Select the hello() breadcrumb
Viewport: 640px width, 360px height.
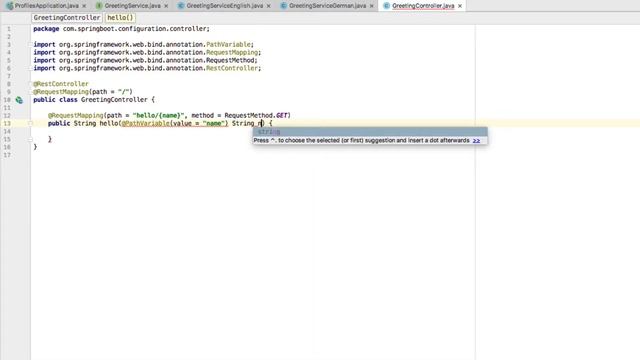[x=120, y=18]
